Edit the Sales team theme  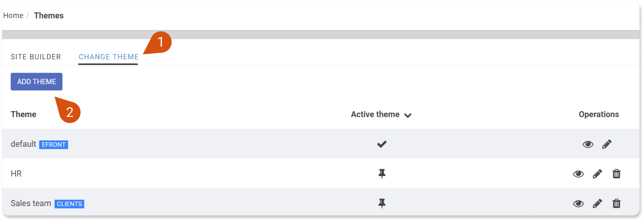coord(597,204)
